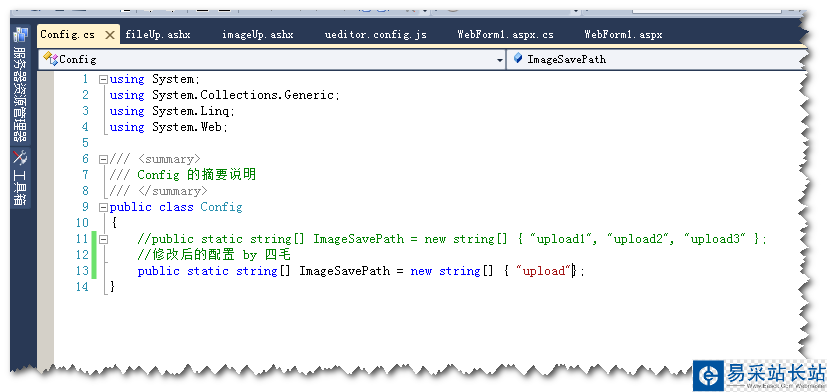Switch to the fileUp.ashx tab
This screenshot has height=392, width=827.
point(158,35)
